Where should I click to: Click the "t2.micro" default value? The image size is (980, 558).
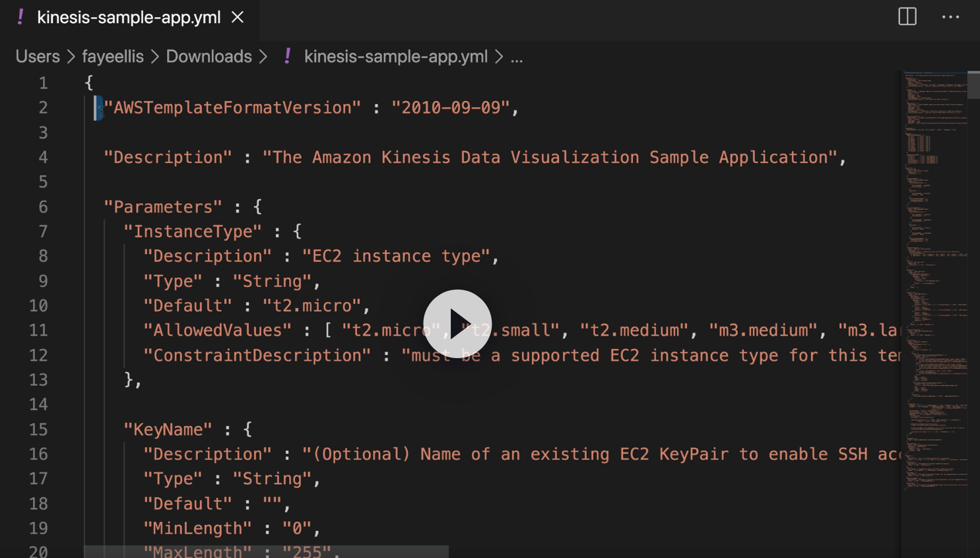tap(312, 306)
